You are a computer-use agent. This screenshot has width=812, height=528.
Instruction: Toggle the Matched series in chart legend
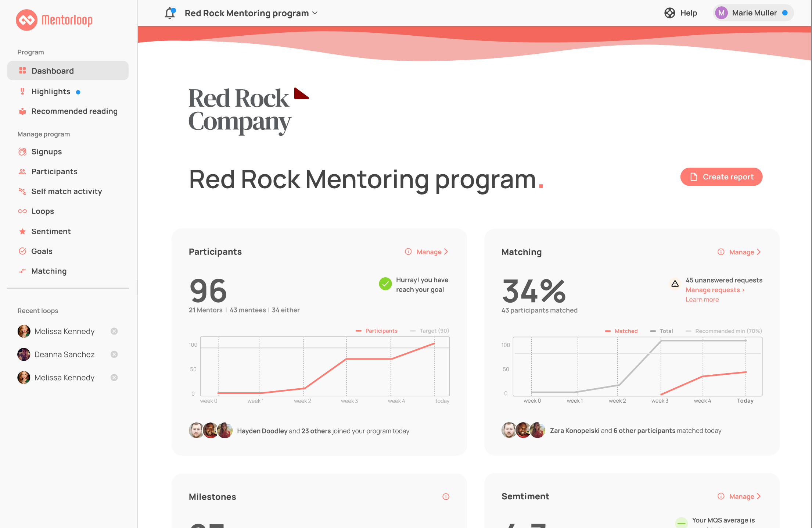pyautogui.click(x=621, y=331)
